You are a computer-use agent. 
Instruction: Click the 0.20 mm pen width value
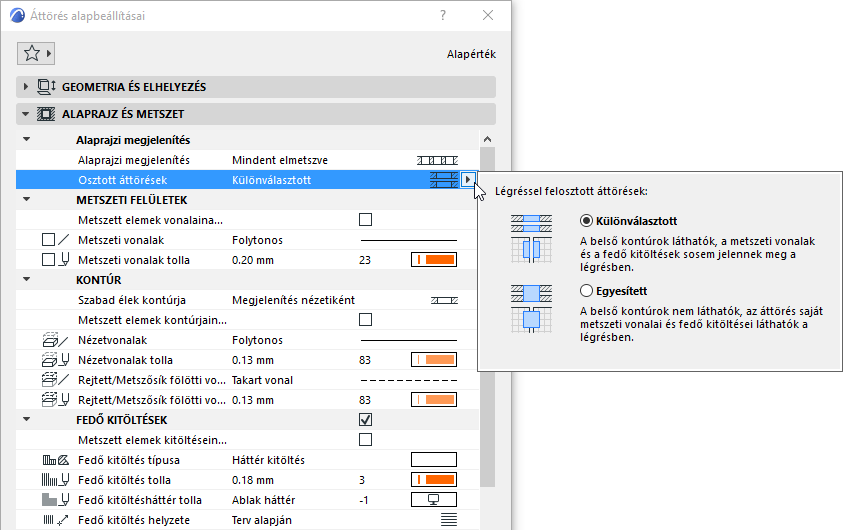253,260
